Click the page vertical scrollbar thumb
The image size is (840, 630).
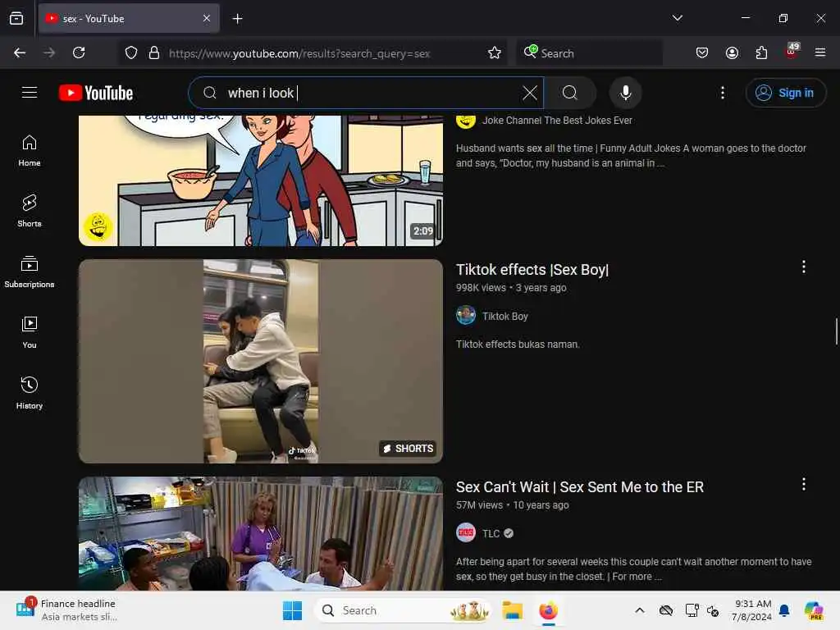(x=836, y=331)
